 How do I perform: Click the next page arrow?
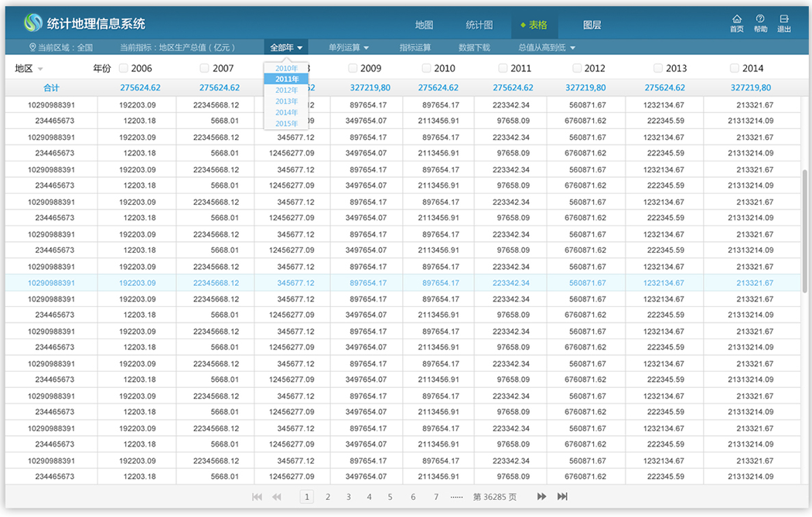point(541,497)
